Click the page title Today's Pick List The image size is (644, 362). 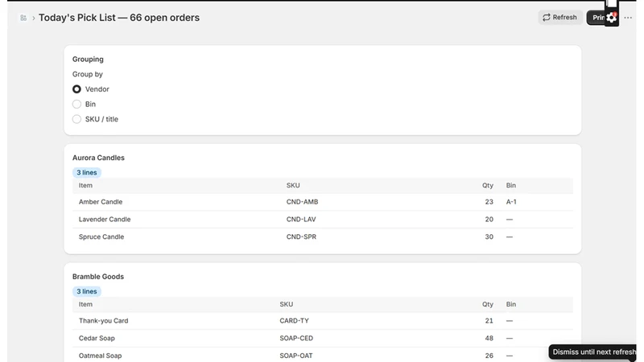pos(118,18)
